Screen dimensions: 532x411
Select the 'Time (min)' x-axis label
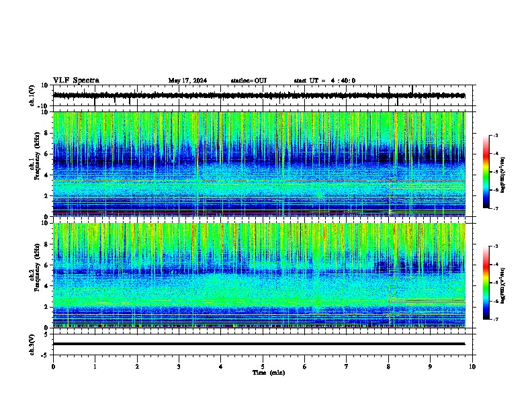pos(269,373)
